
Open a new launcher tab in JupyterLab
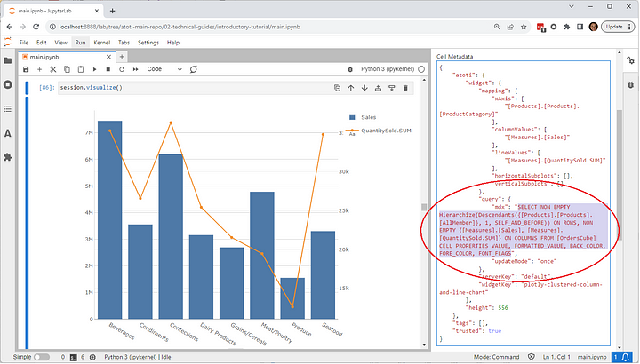click(x=122, y=57)
